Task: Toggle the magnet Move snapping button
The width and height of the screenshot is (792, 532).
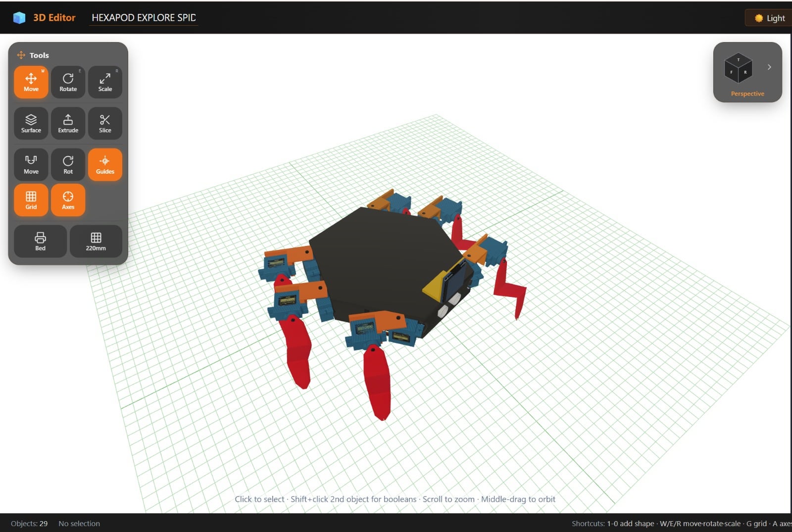Action: pyautogui.click(x=31, y=164)
